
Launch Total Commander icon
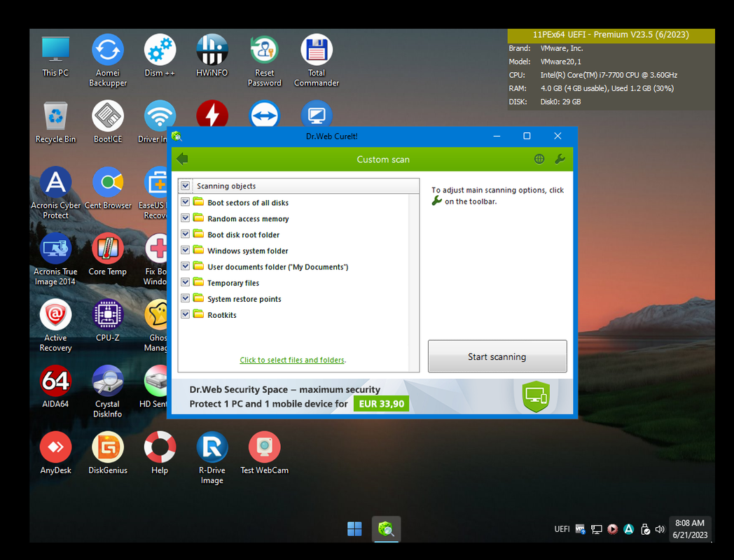[317, 60]
